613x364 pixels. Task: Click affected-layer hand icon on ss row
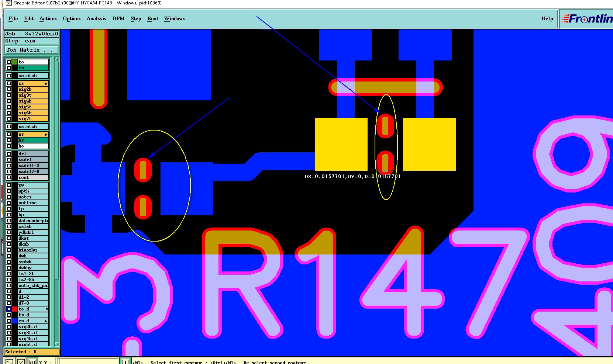(x=46, y=134)
